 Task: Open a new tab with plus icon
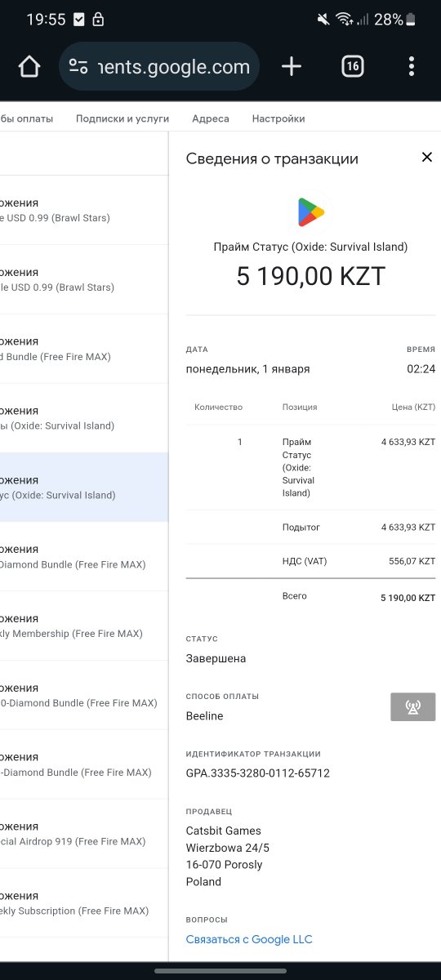click(x=292, y=67)
